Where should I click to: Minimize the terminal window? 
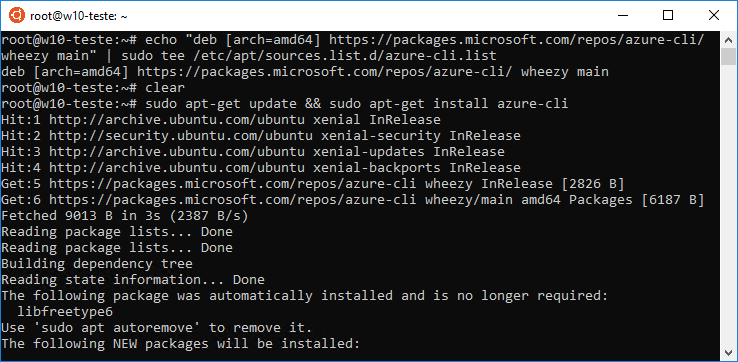(x=622, y=16)
